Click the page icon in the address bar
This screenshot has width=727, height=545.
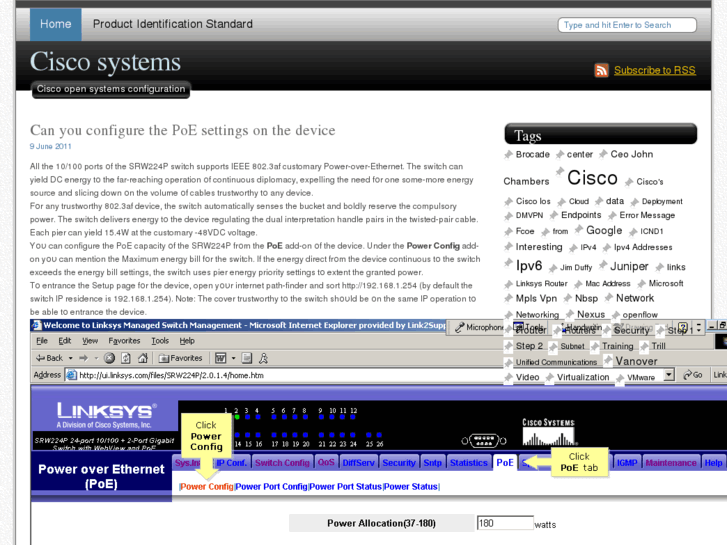tap(71, 375)
